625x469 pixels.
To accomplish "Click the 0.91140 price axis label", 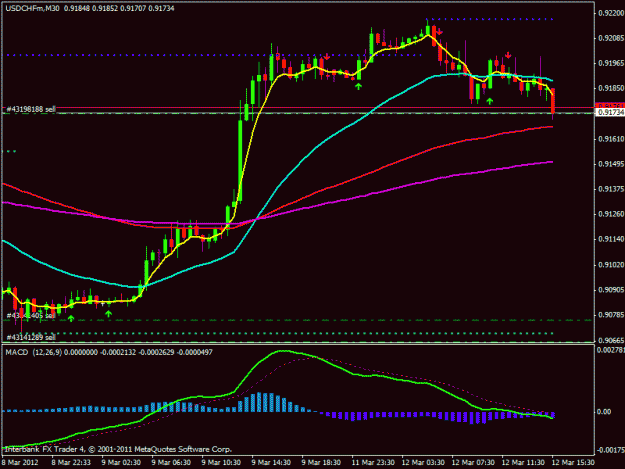I will pyautogui.click(x=611, y=239).
